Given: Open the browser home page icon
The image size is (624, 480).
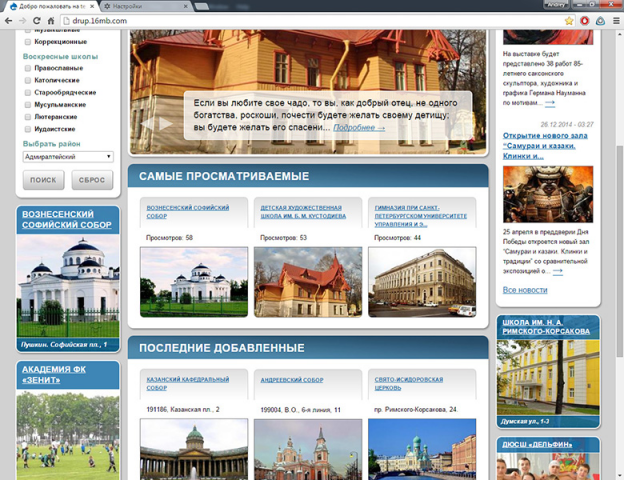Looking at the screenshot, I should coord(51,21).
